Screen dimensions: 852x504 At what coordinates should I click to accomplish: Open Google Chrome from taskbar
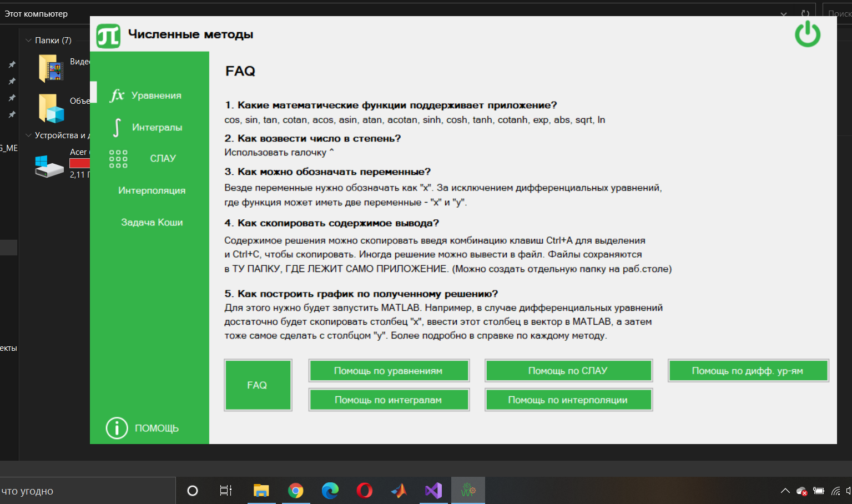click(x=296, y=490)
